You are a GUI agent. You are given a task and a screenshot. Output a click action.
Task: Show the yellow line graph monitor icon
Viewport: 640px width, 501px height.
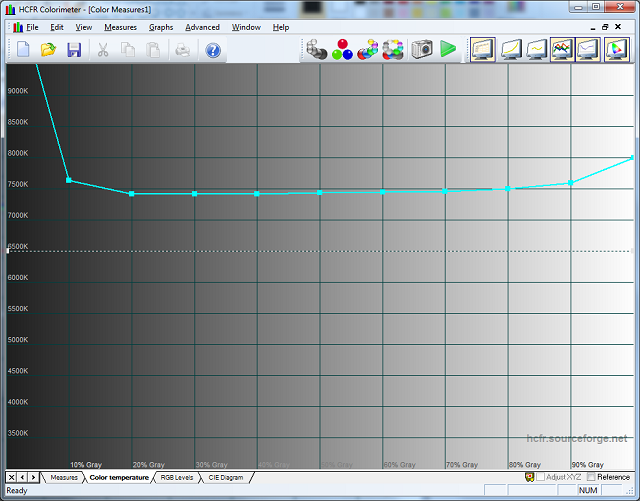click(x=536, y=49)
